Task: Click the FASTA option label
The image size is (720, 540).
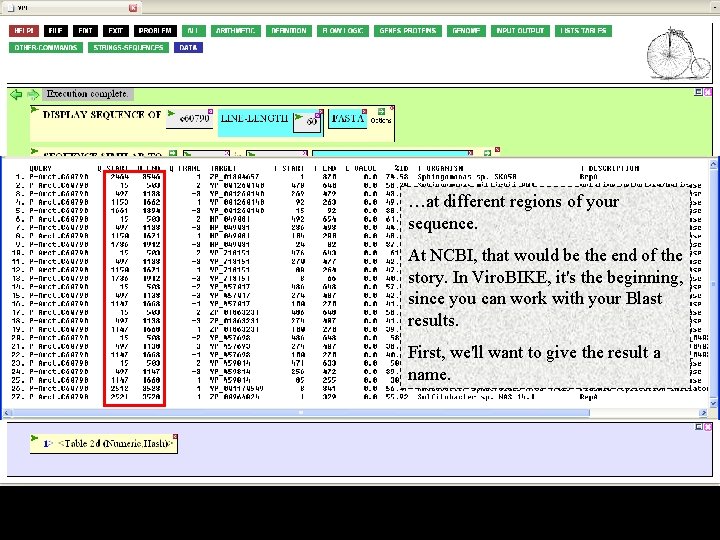Action: pos(348,118)
